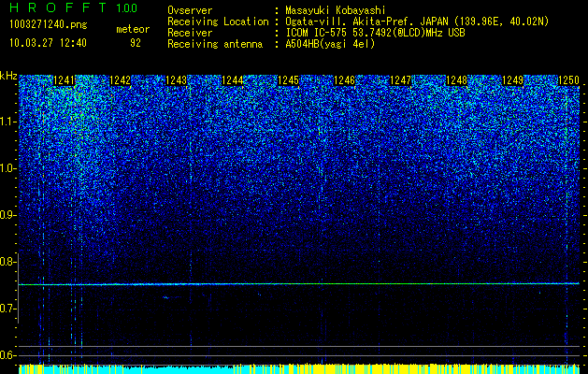Click the 1242 time marker
This screenshot has width=588, height=374.
tap(120, 80)
